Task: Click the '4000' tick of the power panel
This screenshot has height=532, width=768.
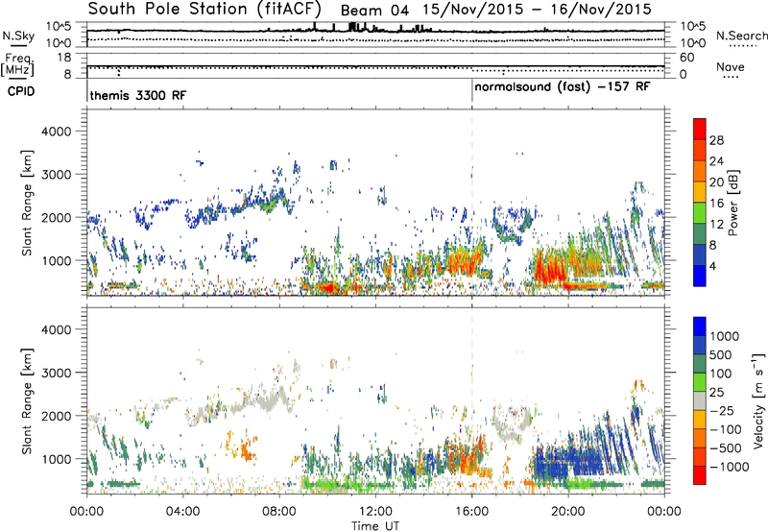Action: pos(56,132)
